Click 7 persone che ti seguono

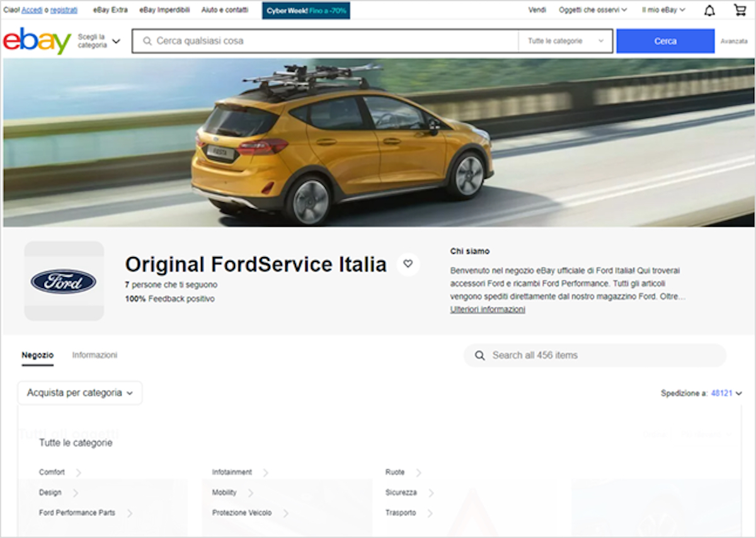tap(171, 285)
